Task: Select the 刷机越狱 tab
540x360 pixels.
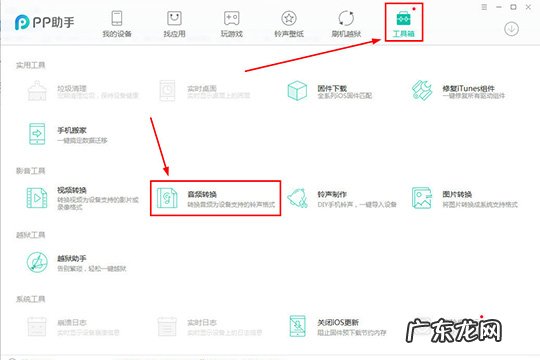Action: pyautogui.click(x=346, y=23)
